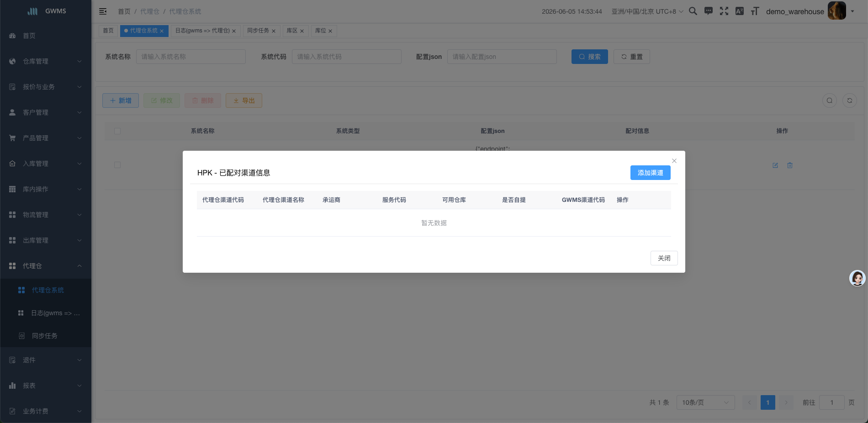Expand the 出库管理 sidebar menu

point(46,240)
